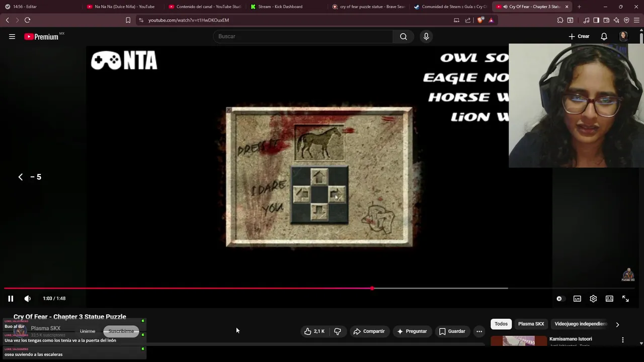Screen dimensions: 644x362
Task: Click the Compartir share button
Action: (369, 331)
